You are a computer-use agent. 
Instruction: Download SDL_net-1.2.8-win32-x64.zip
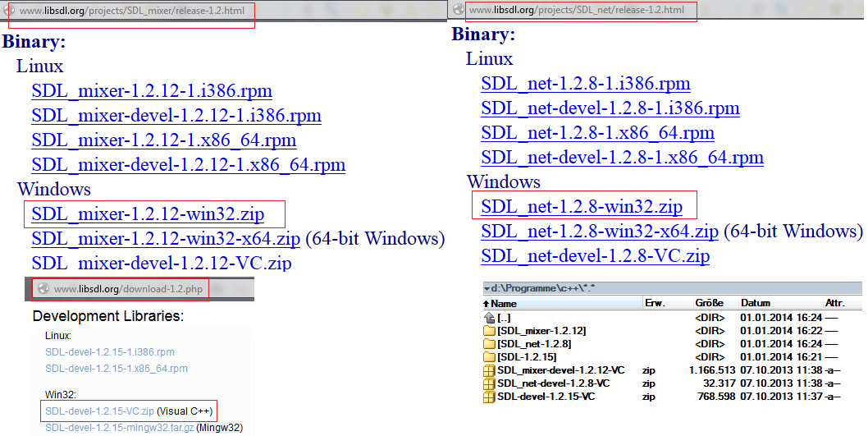(600, 232)
